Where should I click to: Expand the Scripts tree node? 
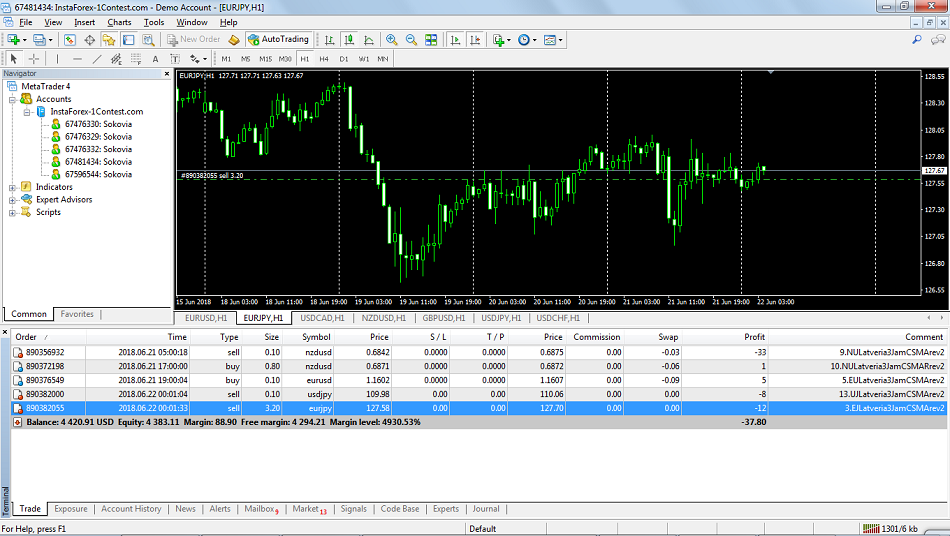(12, 213)
